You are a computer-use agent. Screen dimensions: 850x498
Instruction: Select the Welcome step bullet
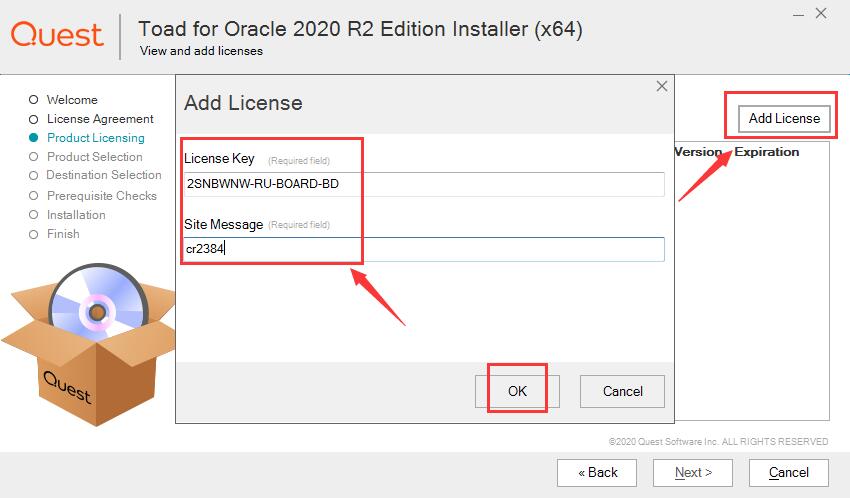(33, 100)
